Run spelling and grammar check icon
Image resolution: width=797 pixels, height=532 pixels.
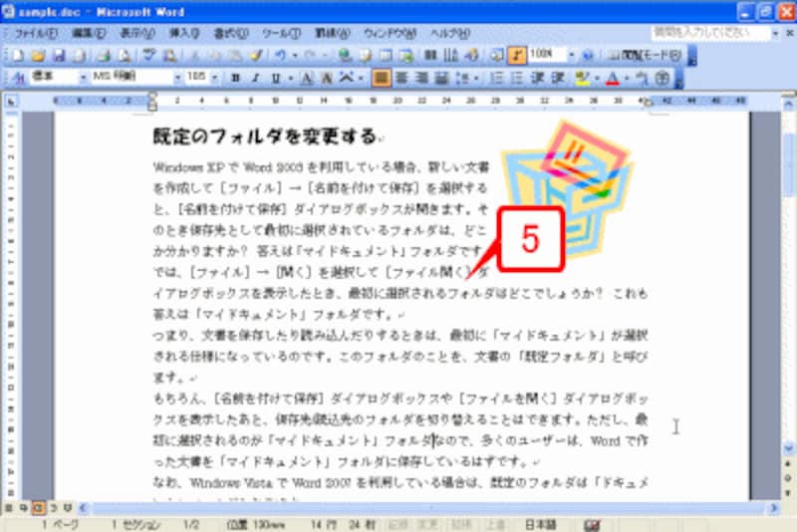point(148,55)
